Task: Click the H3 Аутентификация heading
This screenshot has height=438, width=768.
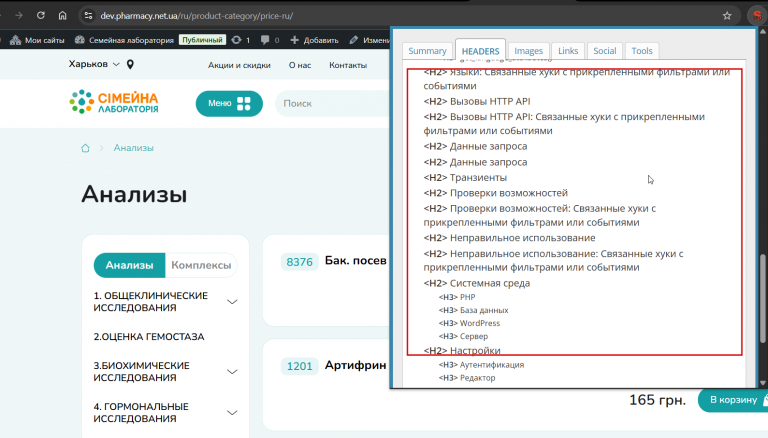Action: click(481, 365)
